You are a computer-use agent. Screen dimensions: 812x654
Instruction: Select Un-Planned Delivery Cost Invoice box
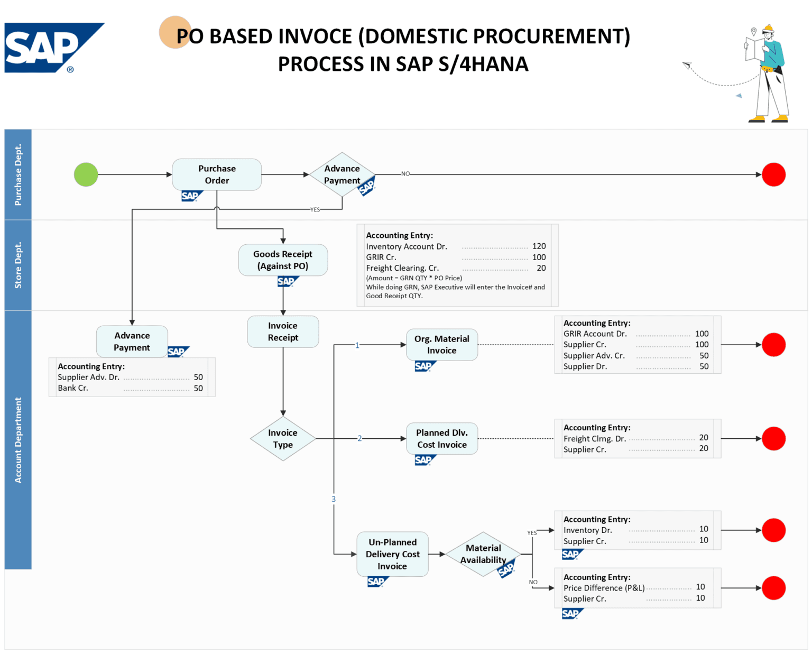click(x=392, y=554)
